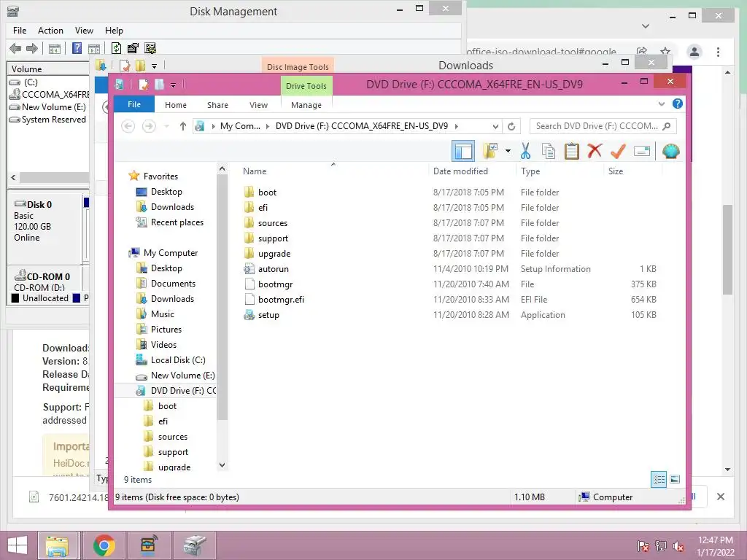Expand breadcrumb arrow after DVD Drive (F:)
The image size is (747, 560).
(457, 126)
